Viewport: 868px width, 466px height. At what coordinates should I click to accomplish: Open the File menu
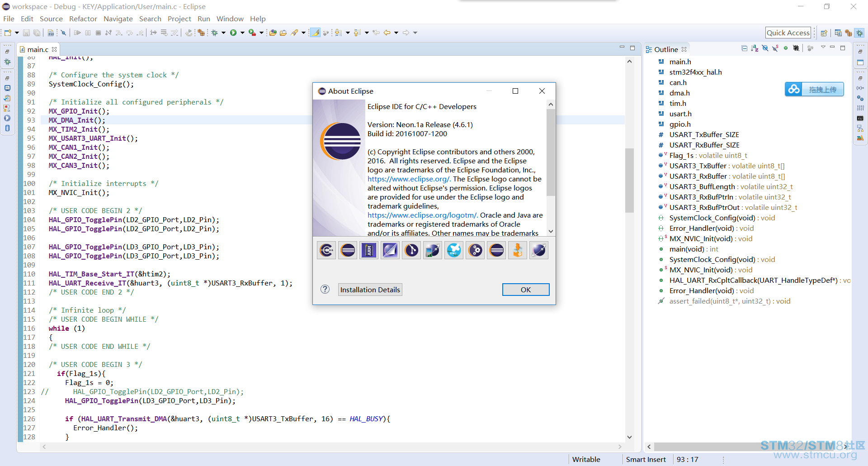[x=9, y=19]
